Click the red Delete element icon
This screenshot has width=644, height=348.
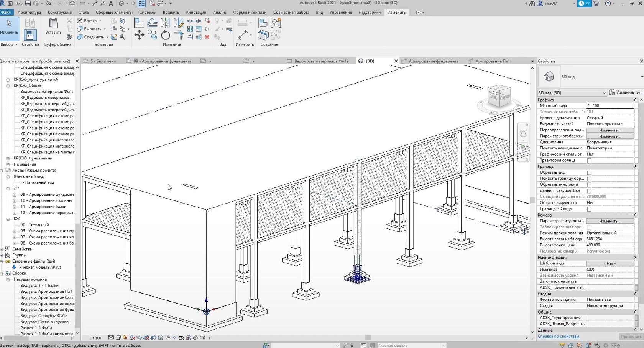207,37
